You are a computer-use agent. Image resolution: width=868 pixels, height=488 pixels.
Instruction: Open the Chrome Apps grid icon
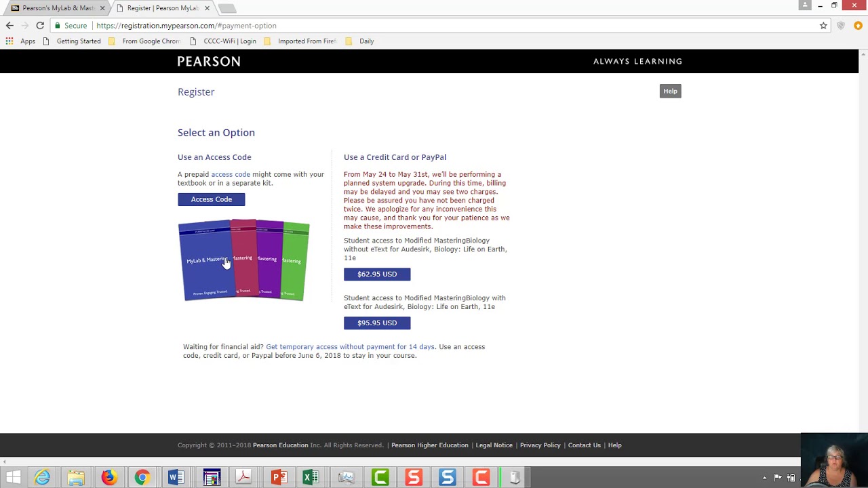9,41
